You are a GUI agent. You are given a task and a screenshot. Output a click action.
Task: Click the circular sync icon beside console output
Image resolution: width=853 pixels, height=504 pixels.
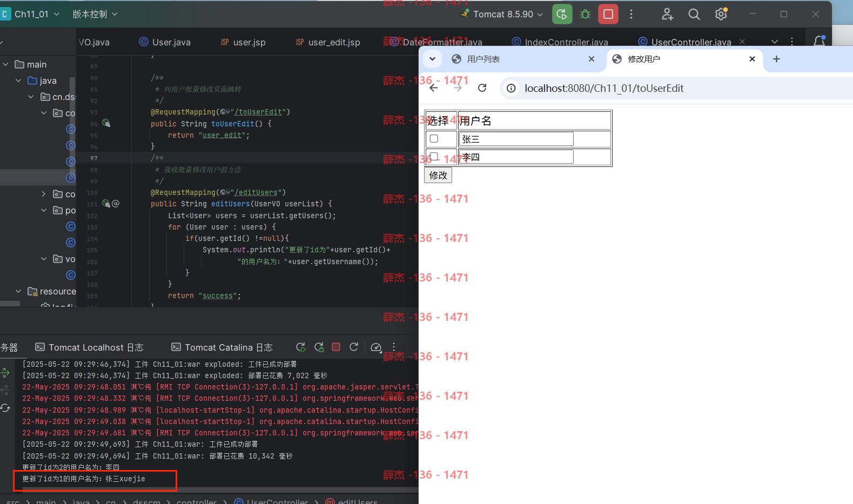tap(5, 408)
